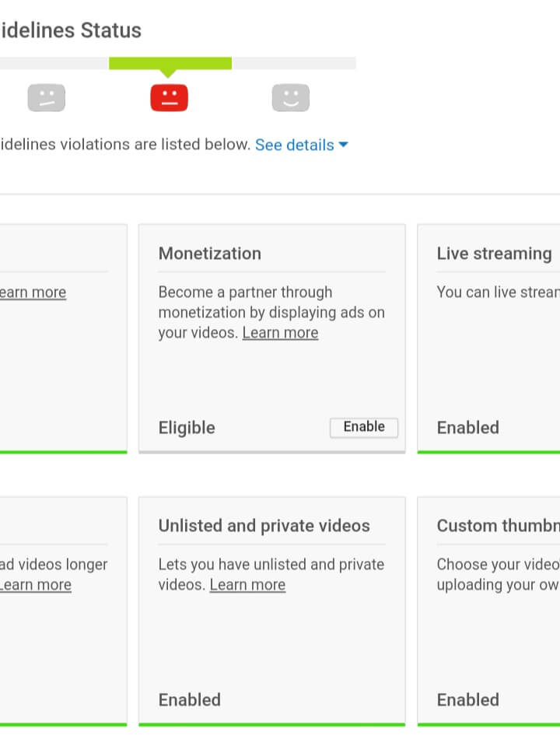Click the arrow beside See details
Viewport: 560px width, 746px height.
click(343, 144)
